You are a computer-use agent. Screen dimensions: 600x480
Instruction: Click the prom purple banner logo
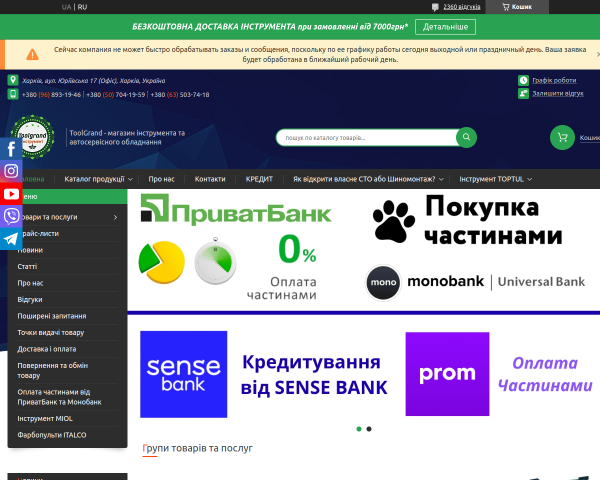tap(447, 374)
